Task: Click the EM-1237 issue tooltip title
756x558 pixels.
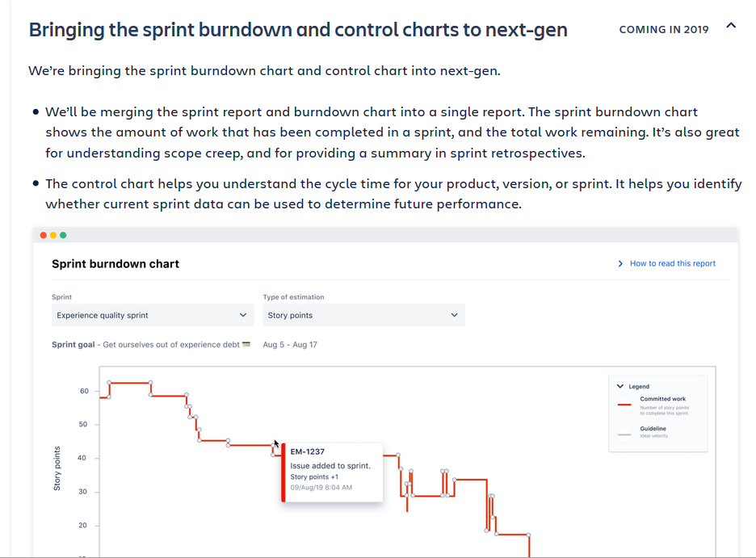Action: pyautogui.click(x=308, y=451)
